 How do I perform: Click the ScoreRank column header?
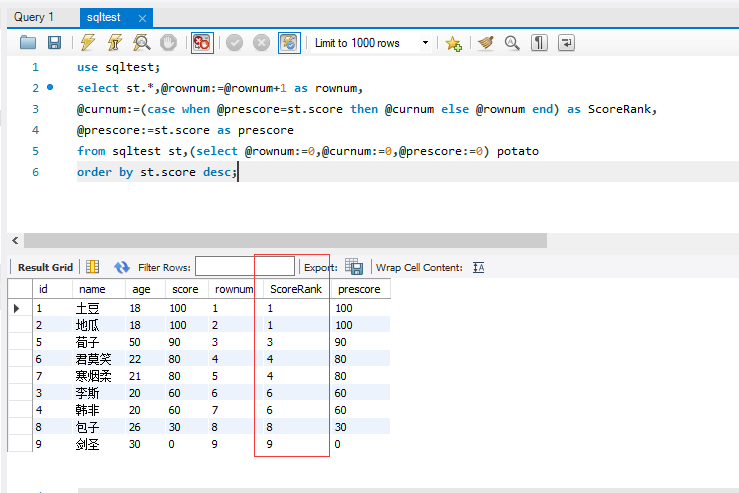click(x=296, y=289)
